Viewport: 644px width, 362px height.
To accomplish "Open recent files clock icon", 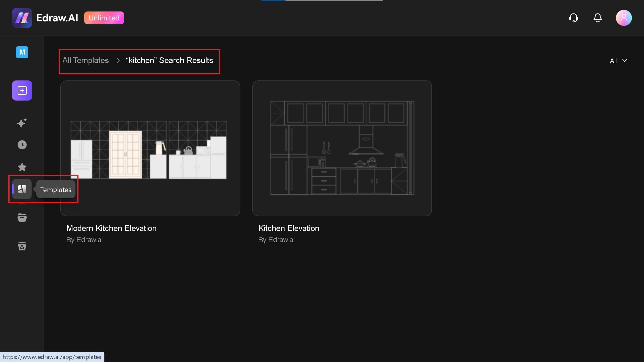I will (22, 145).
